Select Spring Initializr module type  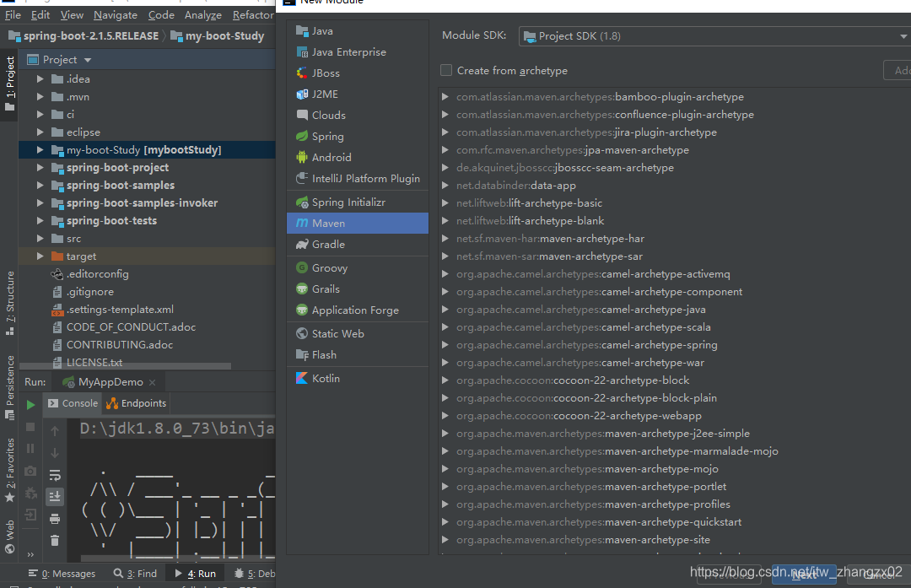pos(358,202)
